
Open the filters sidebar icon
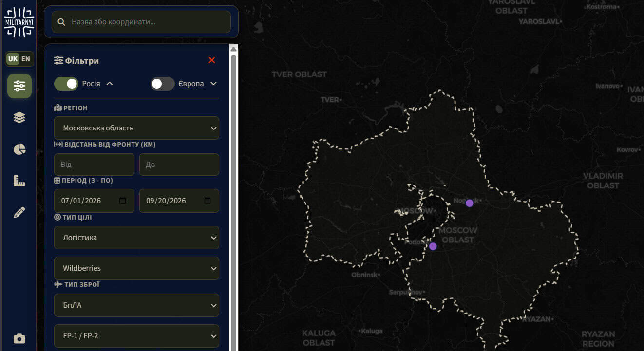[19, 86]
